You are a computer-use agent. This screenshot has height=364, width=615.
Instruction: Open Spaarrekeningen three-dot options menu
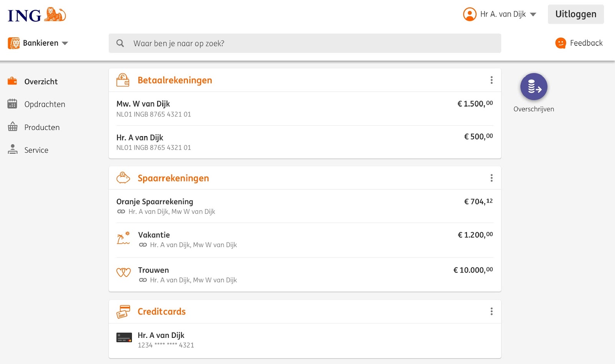coord(491,178)
